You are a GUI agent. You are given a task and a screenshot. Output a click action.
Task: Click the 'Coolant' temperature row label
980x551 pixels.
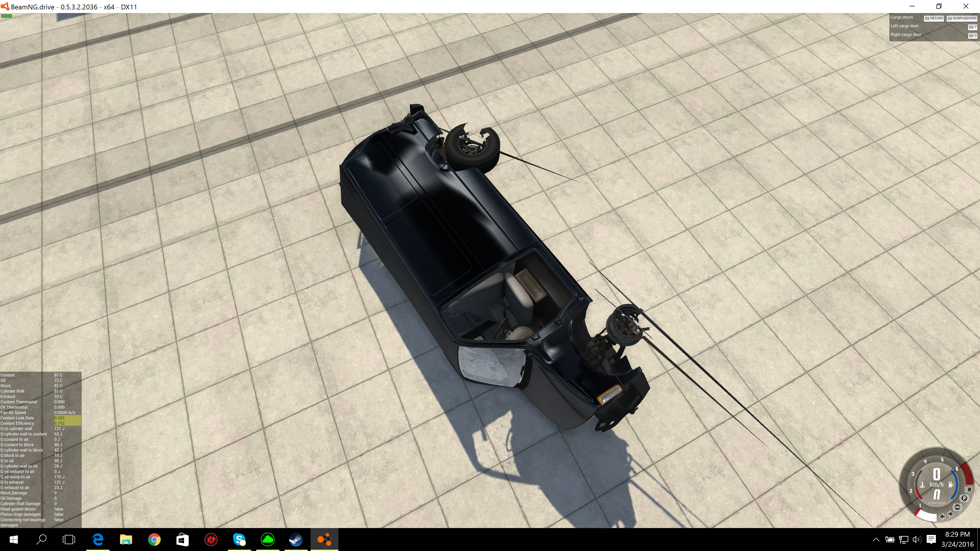pos(8,375)
